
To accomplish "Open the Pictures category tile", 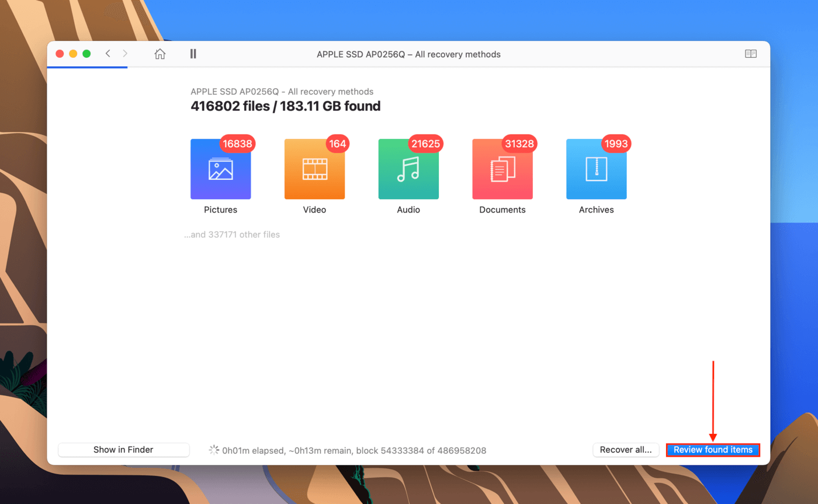I will 221,169.
